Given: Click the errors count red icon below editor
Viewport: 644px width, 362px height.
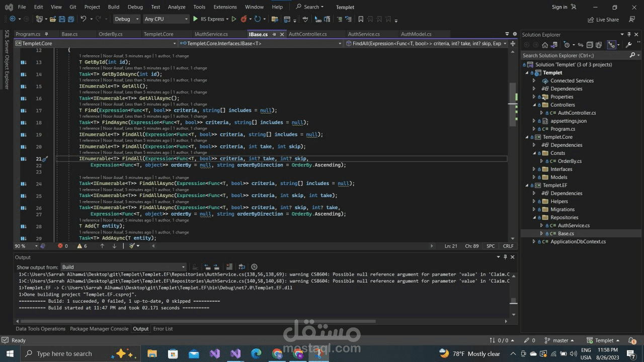Looking at the screenshot, I should pos(60,246).
